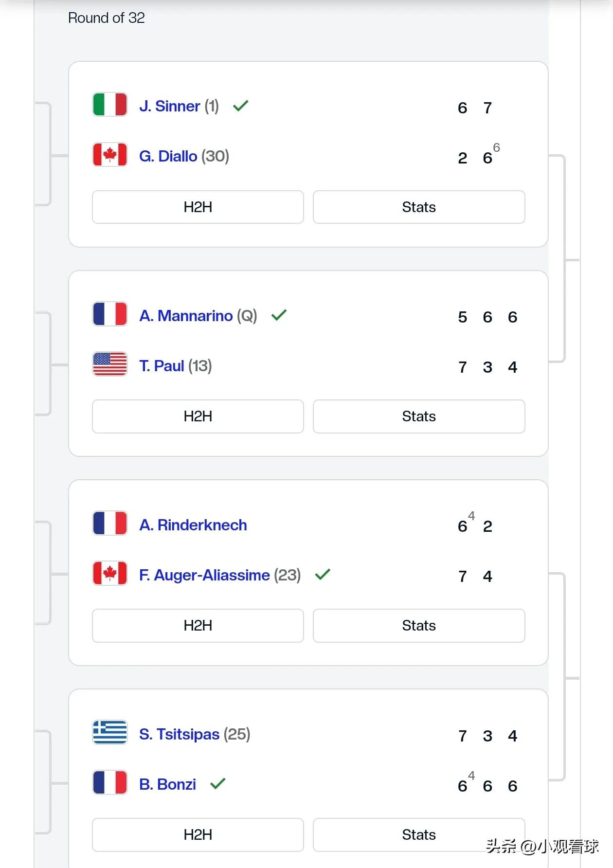This screenshot has height=868, width=613.
Task: Open S. Tsitsipas player profile link
Action: click(x=179, y=734)
